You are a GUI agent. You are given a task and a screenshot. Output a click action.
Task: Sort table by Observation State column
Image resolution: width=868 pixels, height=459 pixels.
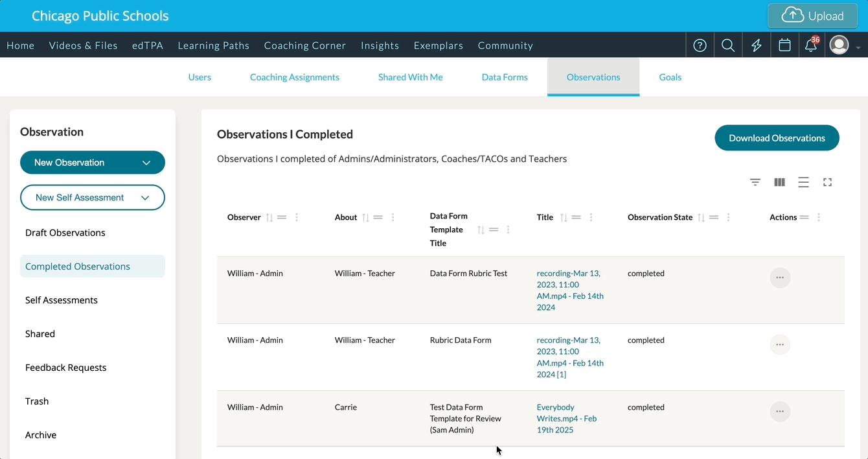point(701,218)
